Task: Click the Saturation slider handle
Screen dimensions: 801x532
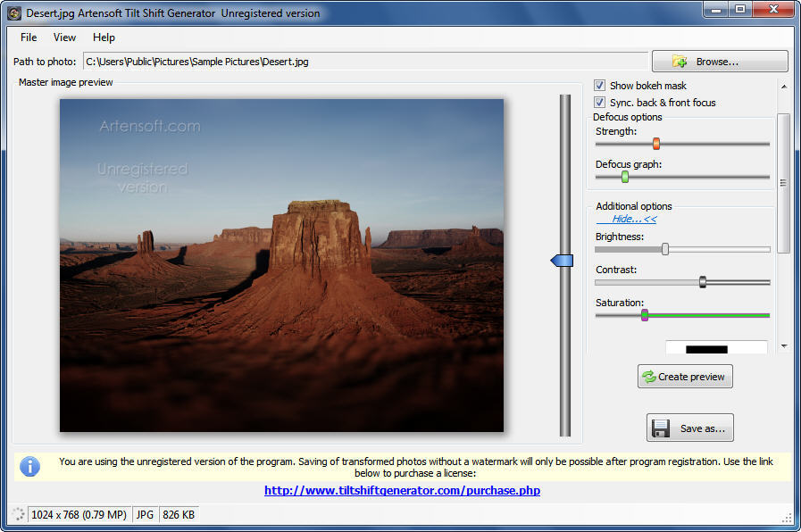Action: [645, 314]
